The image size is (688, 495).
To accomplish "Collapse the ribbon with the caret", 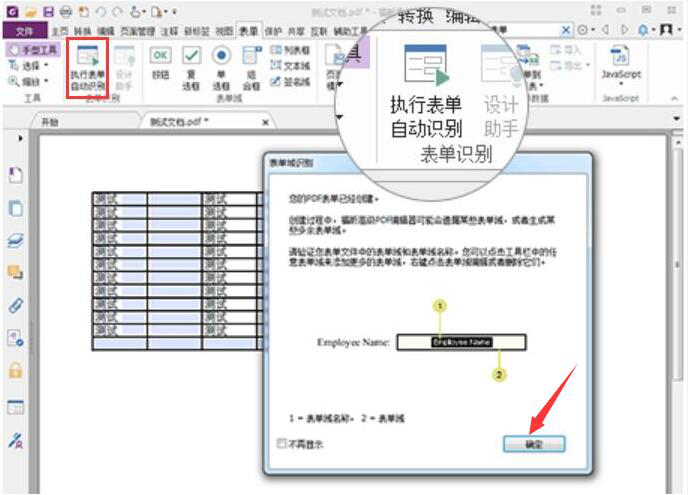I will [x=674, y=98].
